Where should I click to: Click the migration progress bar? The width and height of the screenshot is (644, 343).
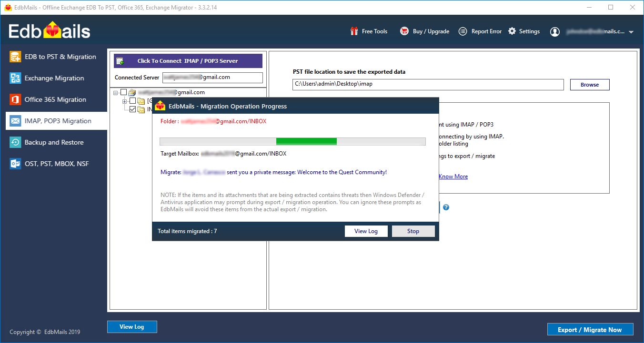(292, 141)
